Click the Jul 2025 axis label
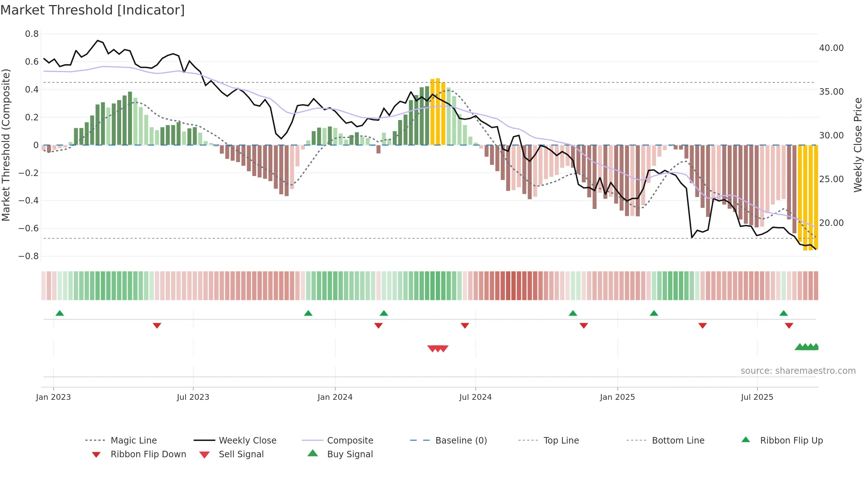868x488 pixels. (x=757, y=397)
